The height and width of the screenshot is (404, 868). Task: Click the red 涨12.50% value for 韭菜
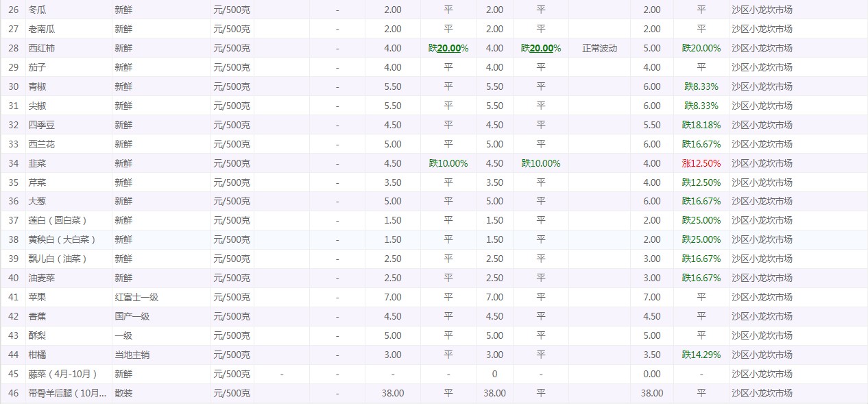coord(701,164)
